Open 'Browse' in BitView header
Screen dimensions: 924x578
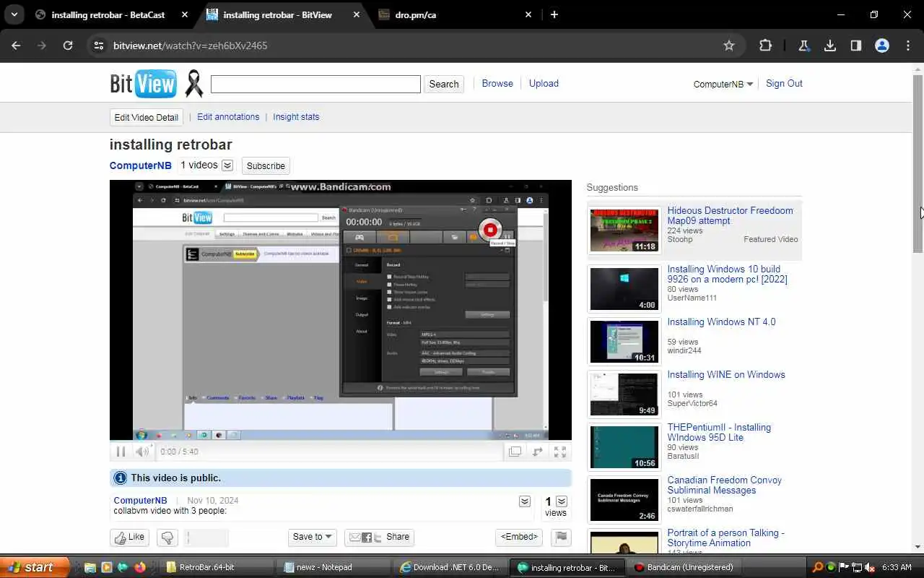click(x=497, y=83)
